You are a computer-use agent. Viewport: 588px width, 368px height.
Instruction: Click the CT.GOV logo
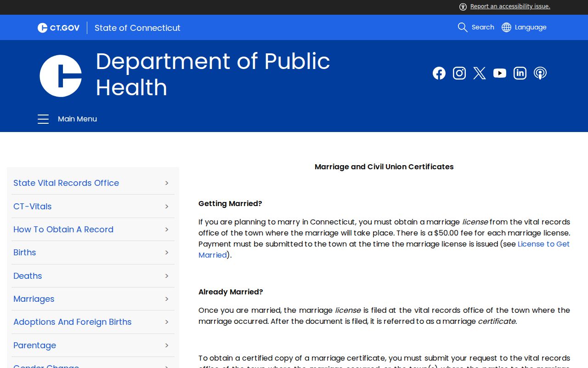pyautogui.click(x=58, y=28)
